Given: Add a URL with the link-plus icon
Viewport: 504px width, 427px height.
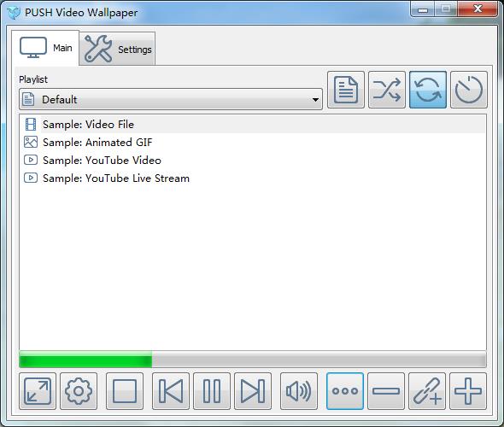Looking at the screenshot, I should (427, 391).
